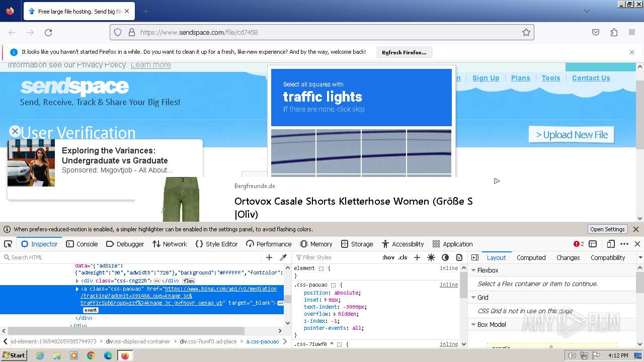The image size is (644, 362).
Task: Click the Search HTML field
Action: click(x=131, y=257)
